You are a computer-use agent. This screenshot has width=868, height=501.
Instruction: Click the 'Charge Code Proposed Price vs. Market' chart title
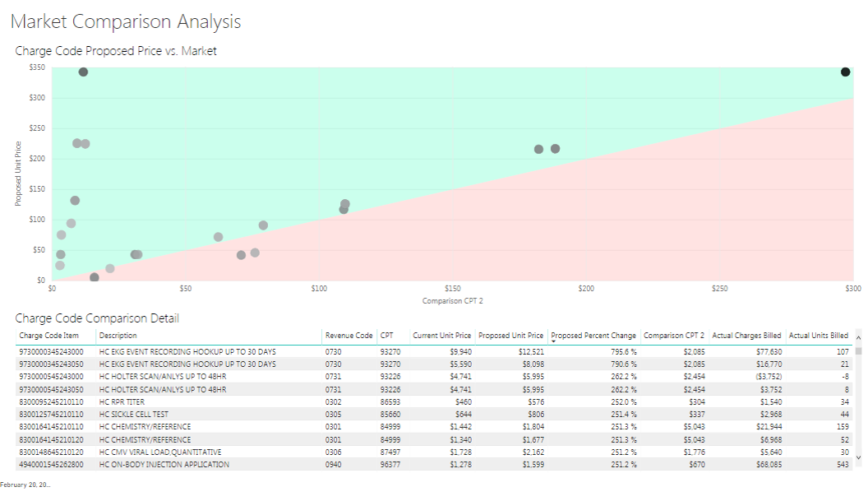click(116, 51)
